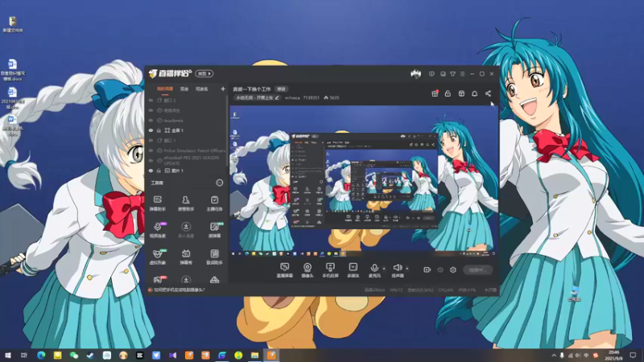Screen dimensions: 644x362
Task: Click the microphone icon
Action: [374, 268]
